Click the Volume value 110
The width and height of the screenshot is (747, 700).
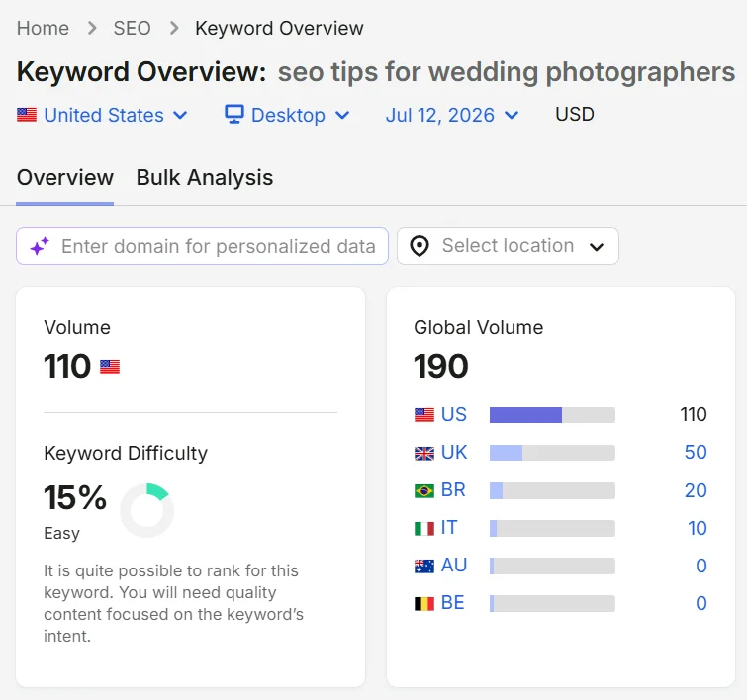[67, 366]
